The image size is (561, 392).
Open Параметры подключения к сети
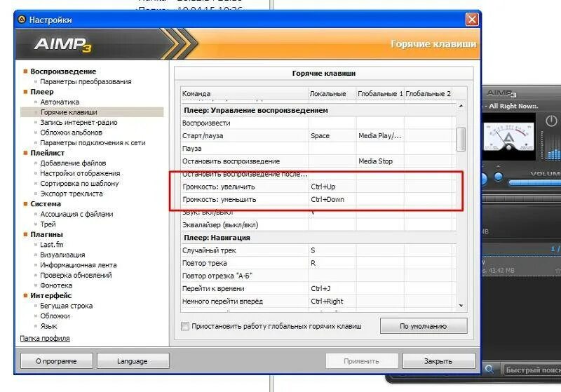93,143
